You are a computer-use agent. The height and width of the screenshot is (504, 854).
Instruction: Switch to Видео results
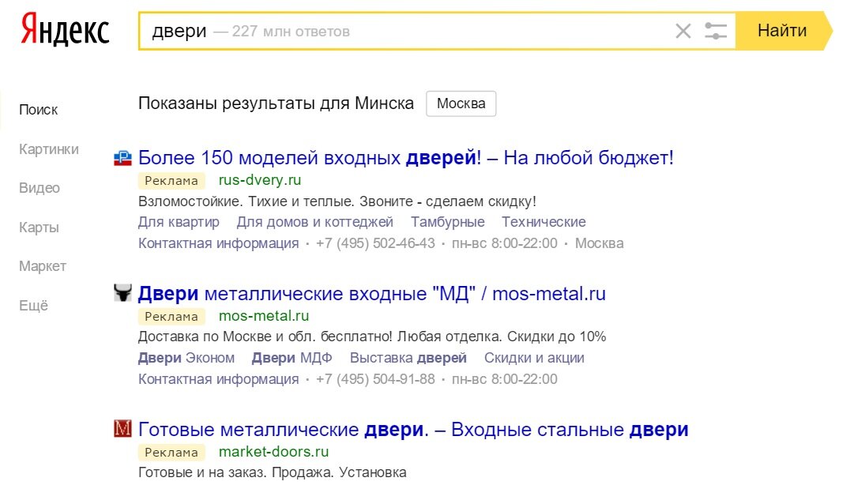click(40, 188)
